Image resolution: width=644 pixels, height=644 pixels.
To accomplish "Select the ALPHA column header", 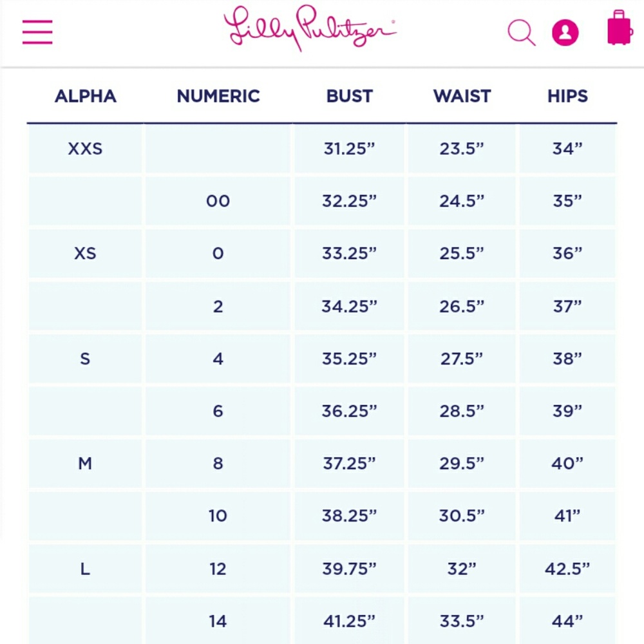I will 86,96.
